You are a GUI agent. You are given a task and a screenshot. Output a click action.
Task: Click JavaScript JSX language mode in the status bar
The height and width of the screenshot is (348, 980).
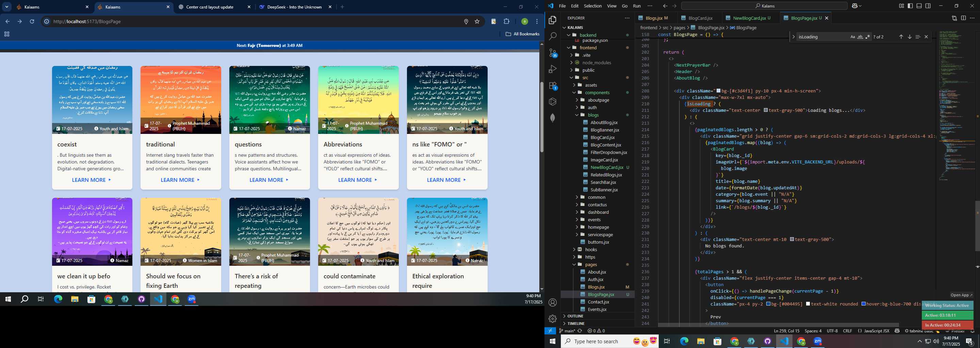coord(877,331)
